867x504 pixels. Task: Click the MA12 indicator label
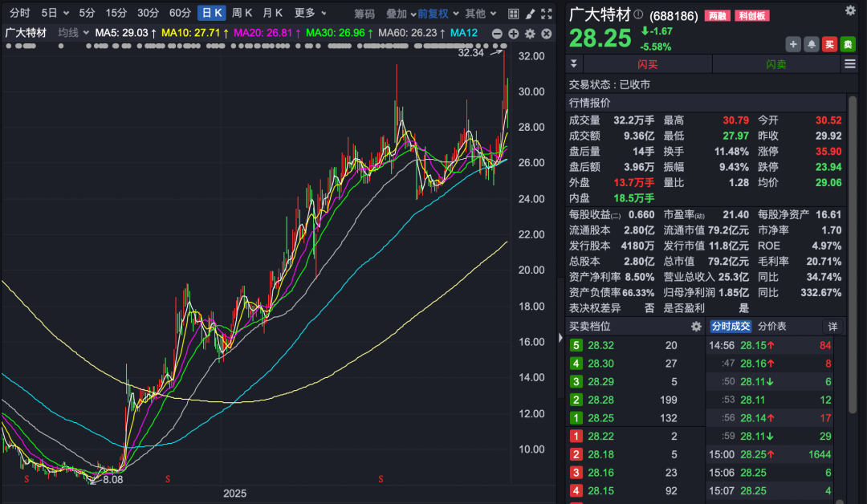pos(464,33)
